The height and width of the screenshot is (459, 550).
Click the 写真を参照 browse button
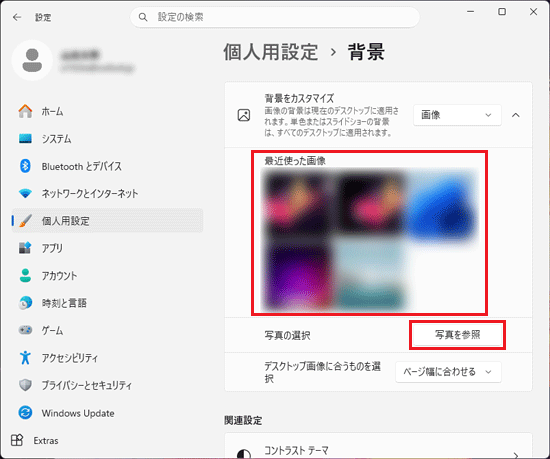pos(457,335)
